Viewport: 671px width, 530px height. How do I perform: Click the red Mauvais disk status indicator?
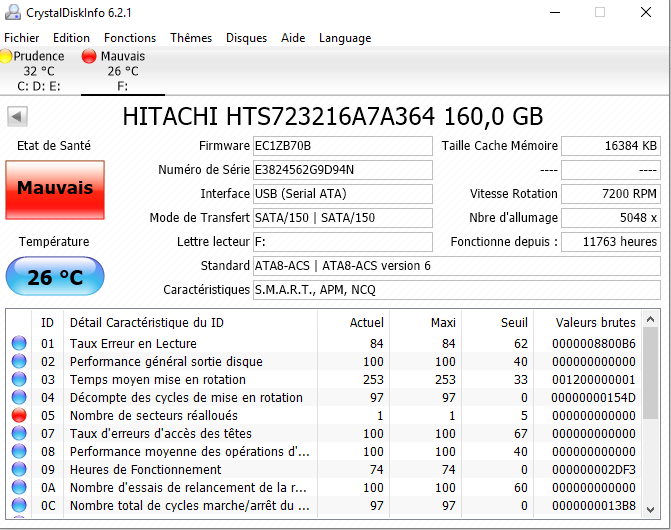[89, 56]
